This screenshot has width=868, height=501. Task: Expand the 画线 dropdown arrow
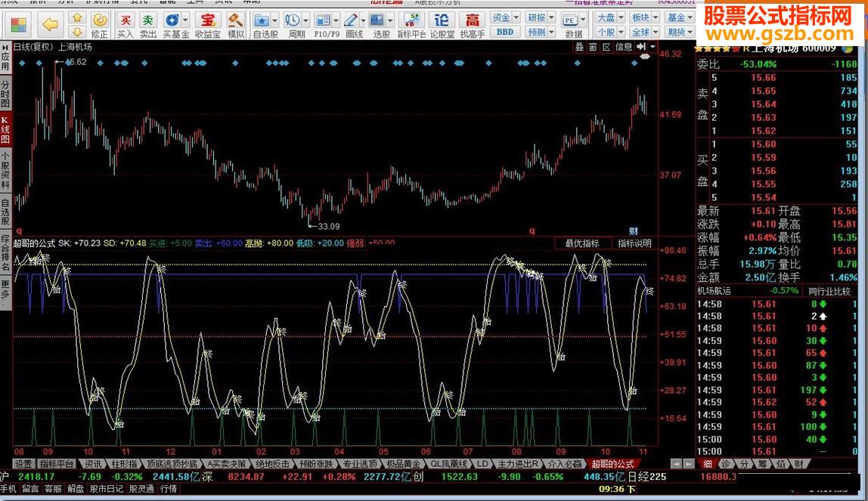pos(363,20)
